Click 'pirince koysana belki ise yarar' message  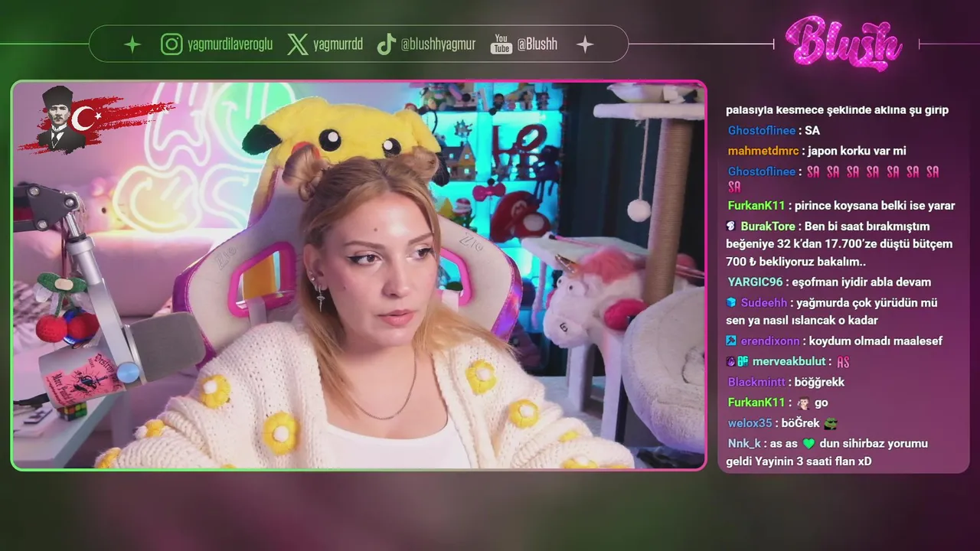pos(875,206)
